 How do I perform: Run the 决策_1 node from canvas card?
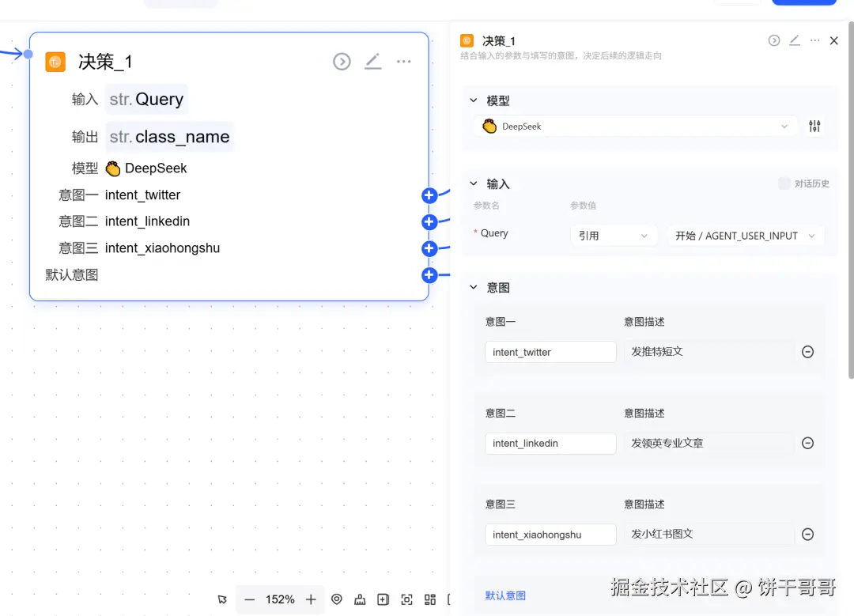342,62
